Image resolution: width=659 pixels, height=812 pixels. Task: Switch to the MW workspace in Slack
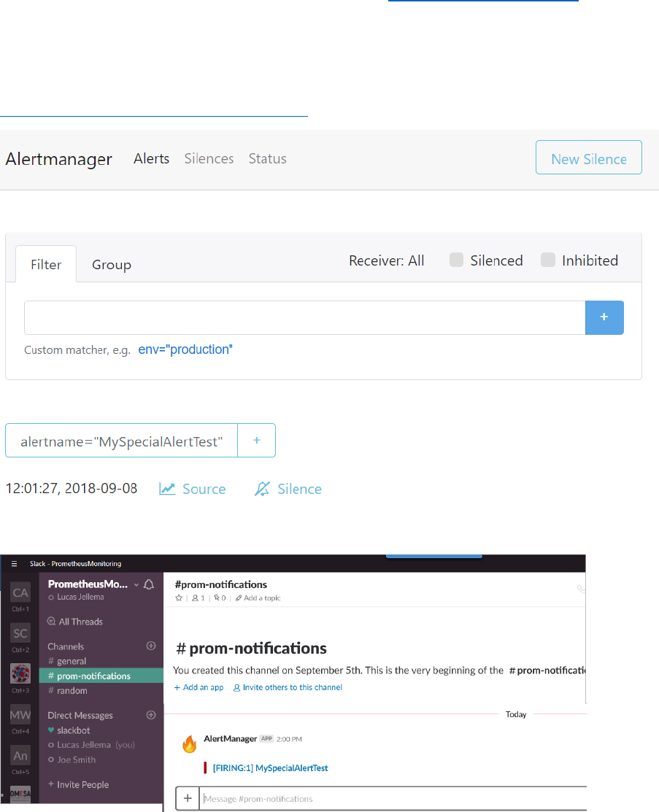tap(20, 715)
